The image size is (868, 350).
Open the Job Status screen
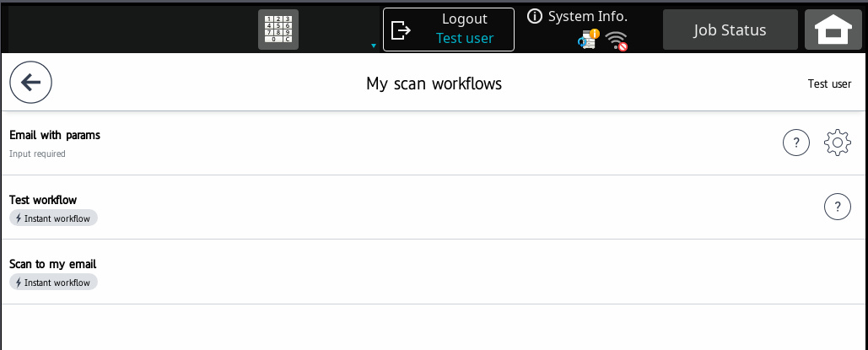[730, 30]
